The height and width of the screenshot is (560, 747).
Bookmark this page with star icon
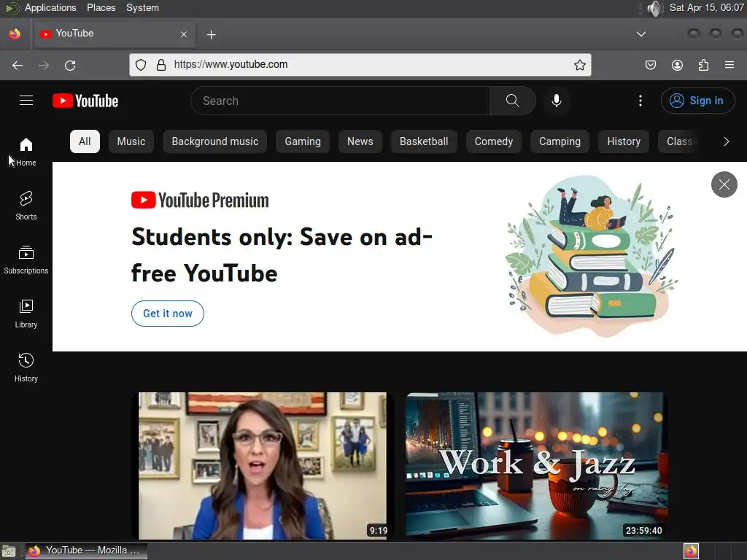point(579,65)
